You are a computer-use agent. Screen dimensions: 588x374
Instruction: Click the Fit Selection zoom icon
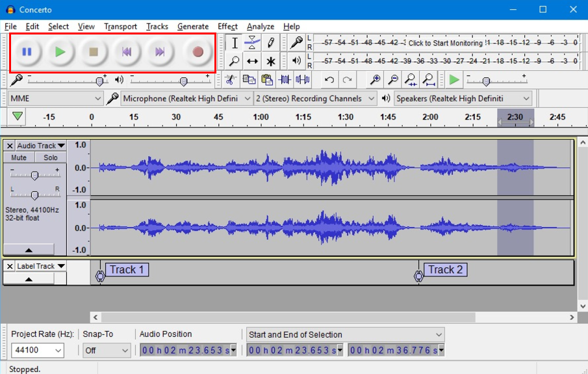click(411, 79)
